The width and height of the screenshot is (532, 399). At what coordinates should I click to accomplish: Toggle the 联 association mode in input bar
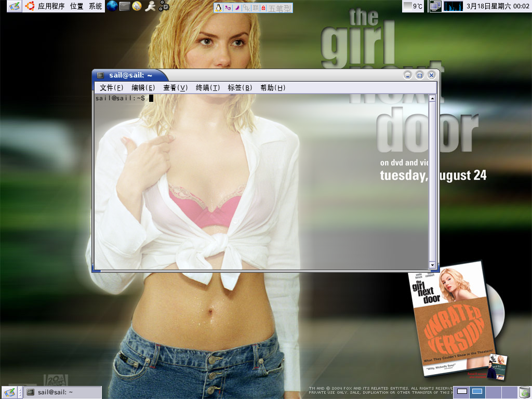[256, 8]
